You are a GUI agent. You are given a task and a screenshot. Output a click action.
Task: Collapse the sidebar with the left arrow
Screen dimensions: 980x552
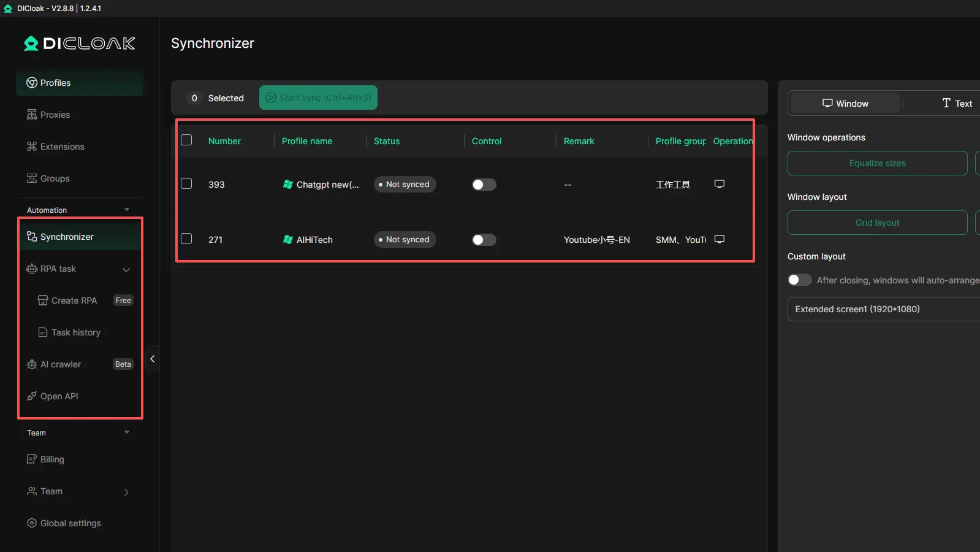(152, 359)
